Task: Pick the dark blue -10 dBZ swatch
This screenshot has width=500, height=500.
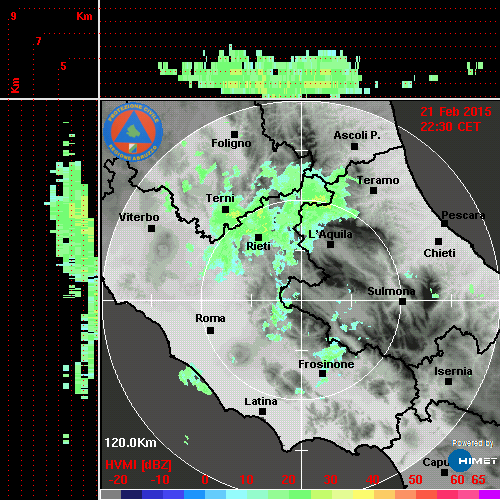Action: [152, 495]
